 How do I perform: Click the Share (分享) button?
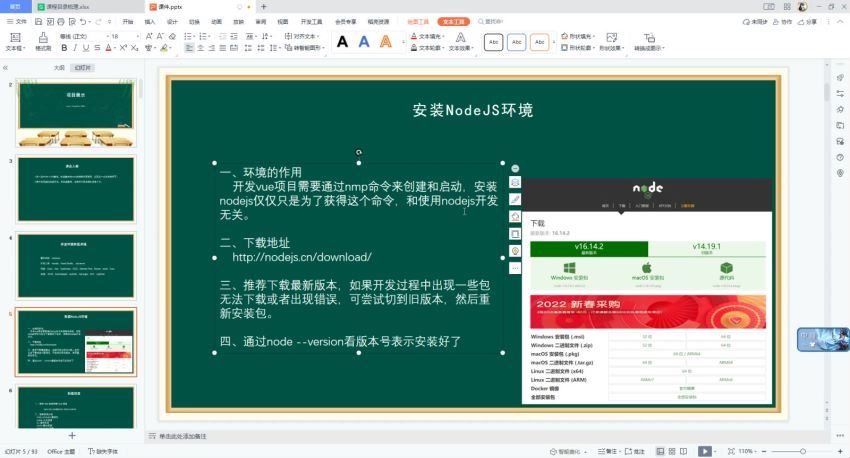point(807,22)
